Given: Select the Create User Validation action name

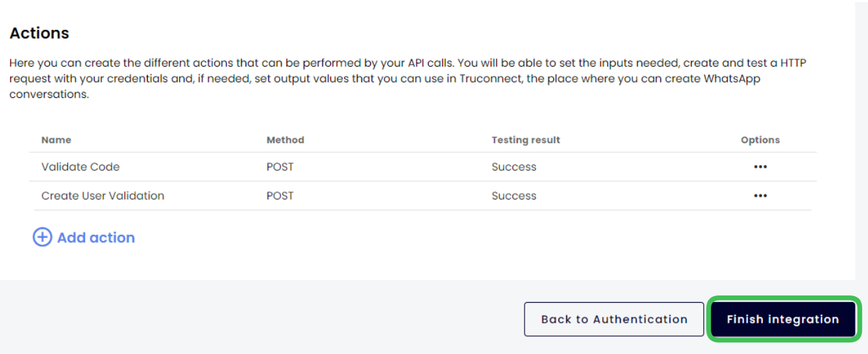Looking at the screenshot, I should pos(103,196).
